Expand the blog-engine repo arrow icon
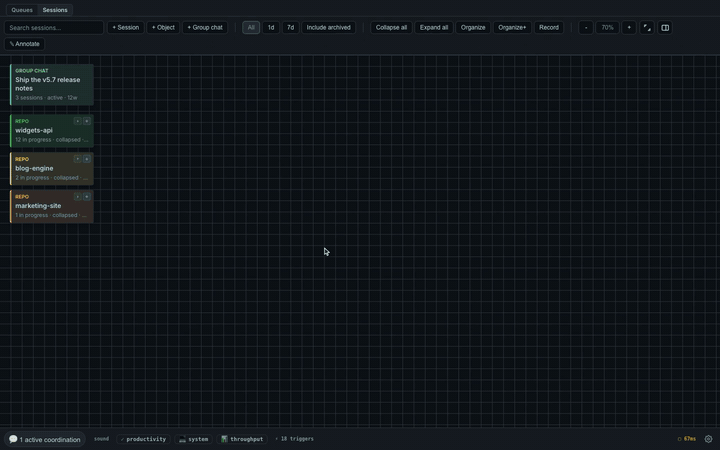720x450 pixels. (x=77, y=159)
